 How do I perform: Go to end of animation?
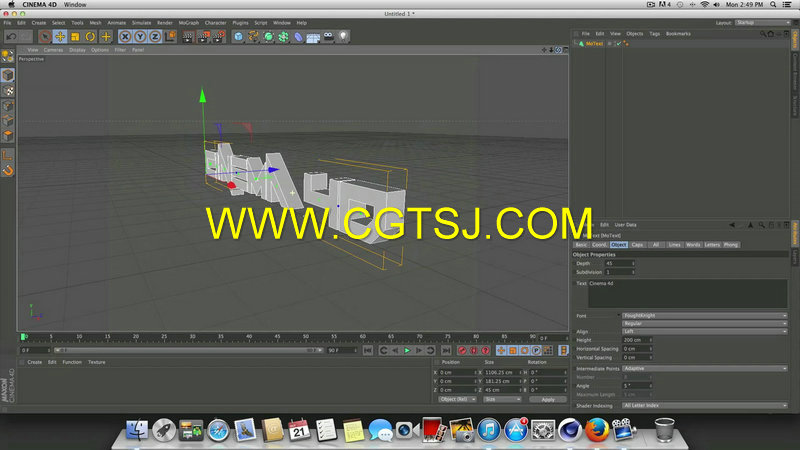click(446, 351)
